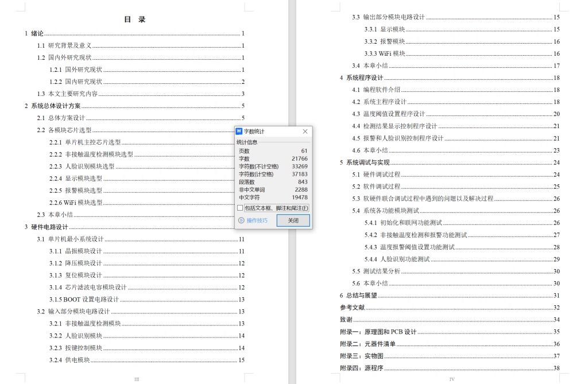Click the 字数统计 dialog W icon

click(240, 131)
